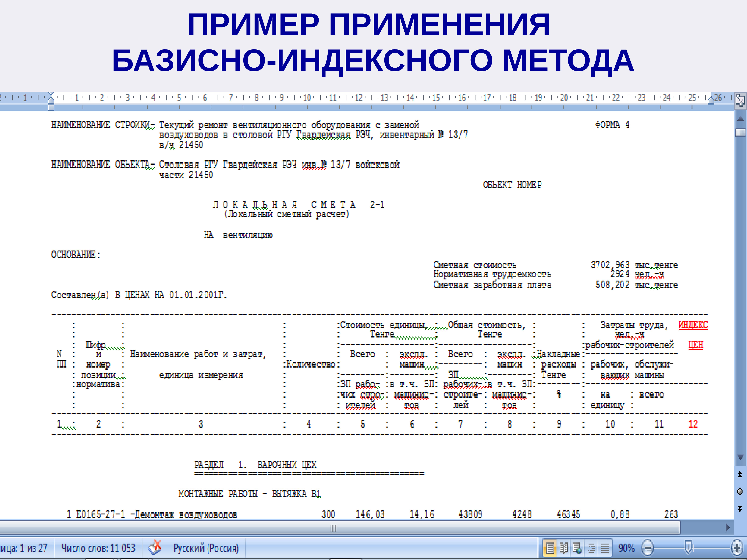Click the 'Сметная заработная плата' label
Viewport: 747px width, 560px height.
click(x=492, y=285)
